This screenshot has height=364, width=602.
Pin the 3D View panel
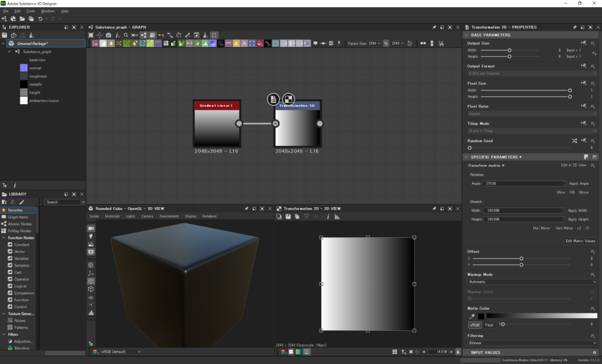click(x=246, y=209)
